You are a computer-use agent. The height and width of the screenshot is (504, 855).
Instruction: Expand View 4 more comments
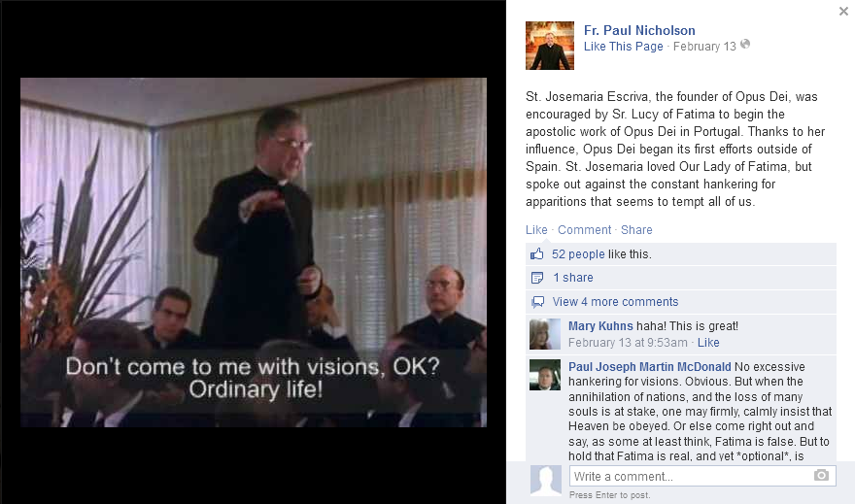(615, 302)
